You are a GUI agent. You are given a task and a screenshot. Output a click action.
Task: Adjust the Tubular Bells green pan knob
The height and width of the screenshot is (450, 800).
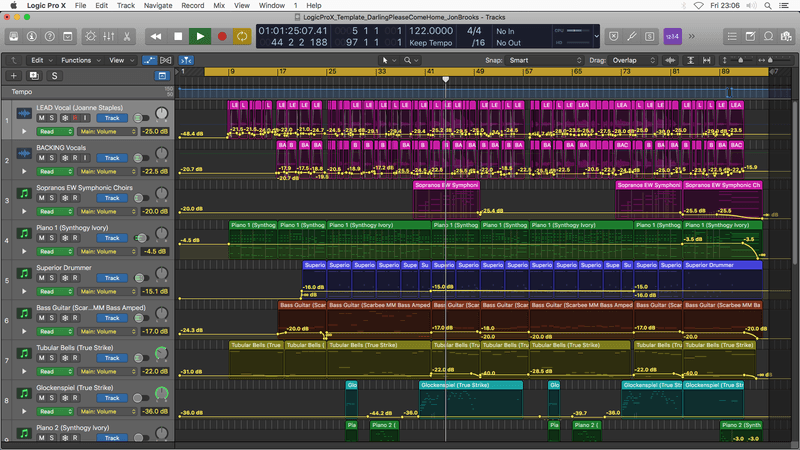161,353
